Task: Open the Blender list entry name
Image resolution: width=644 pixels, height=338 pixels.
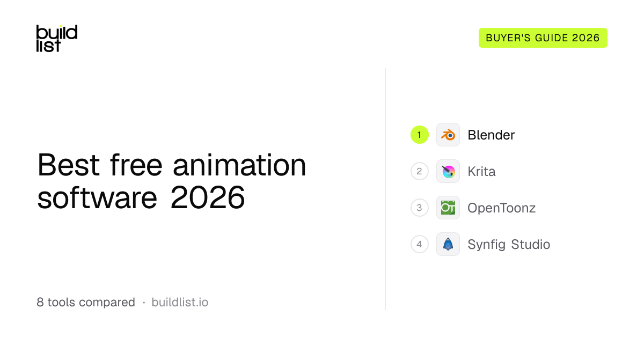Action: pos(491,135)
